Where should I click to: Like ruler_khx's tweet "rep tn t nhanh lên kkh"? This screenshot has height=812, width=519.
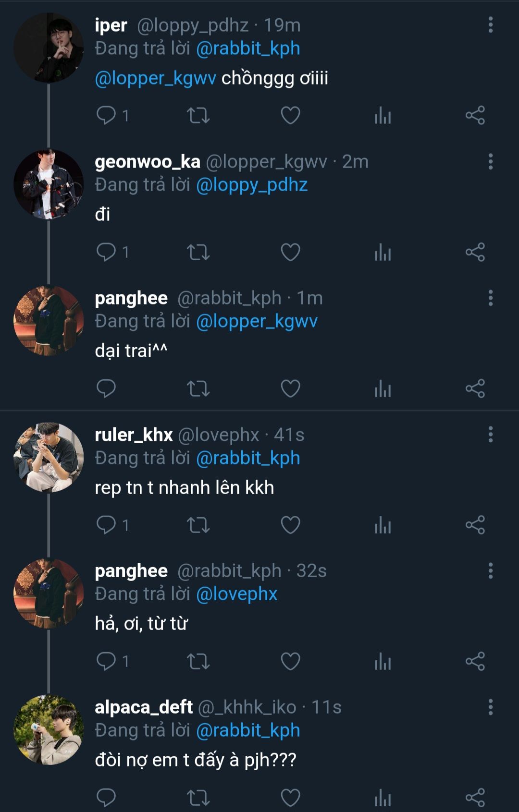290,525
